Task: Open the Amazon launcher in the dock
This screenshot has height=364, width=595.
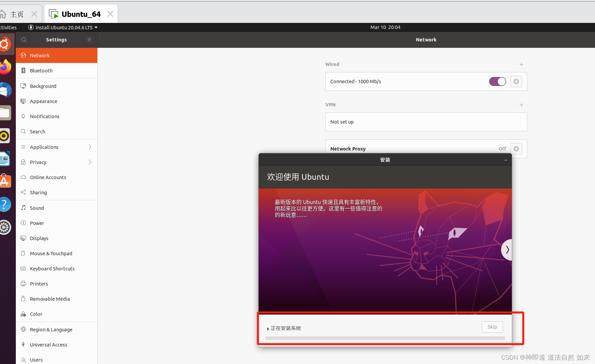Action: click(x=5, y=181)
